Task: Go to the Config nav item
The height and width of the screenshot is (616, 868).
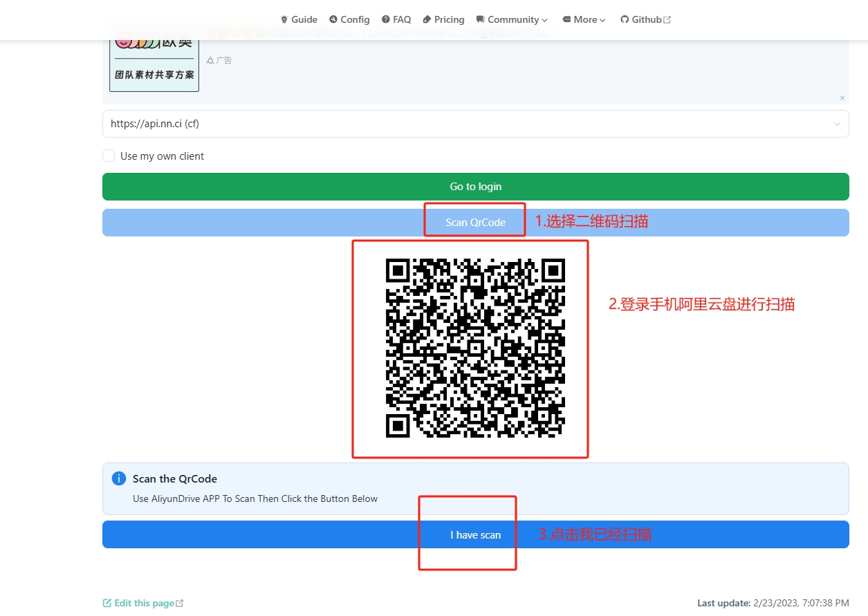Action: 349,19
